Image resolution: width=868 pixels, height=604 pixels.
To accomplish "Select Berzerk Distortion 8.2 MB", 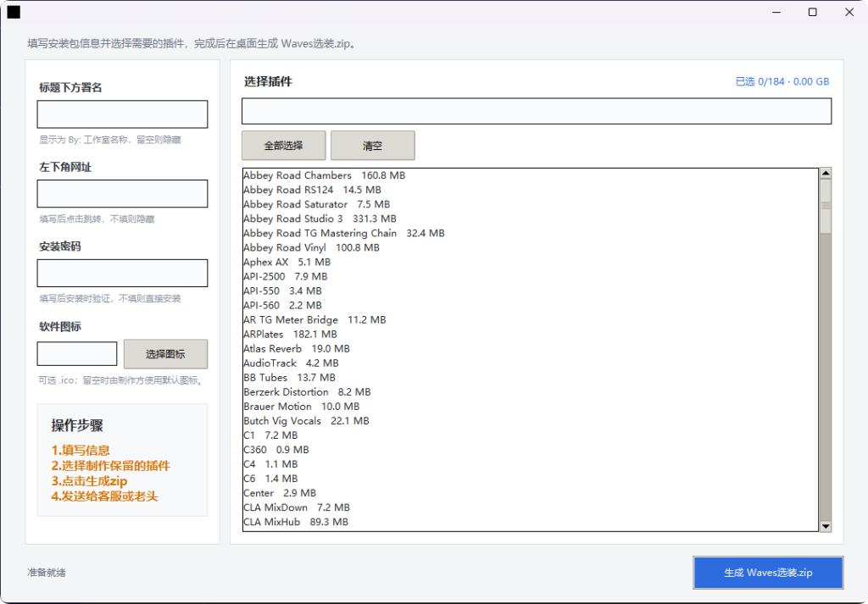I will point(531,391).
